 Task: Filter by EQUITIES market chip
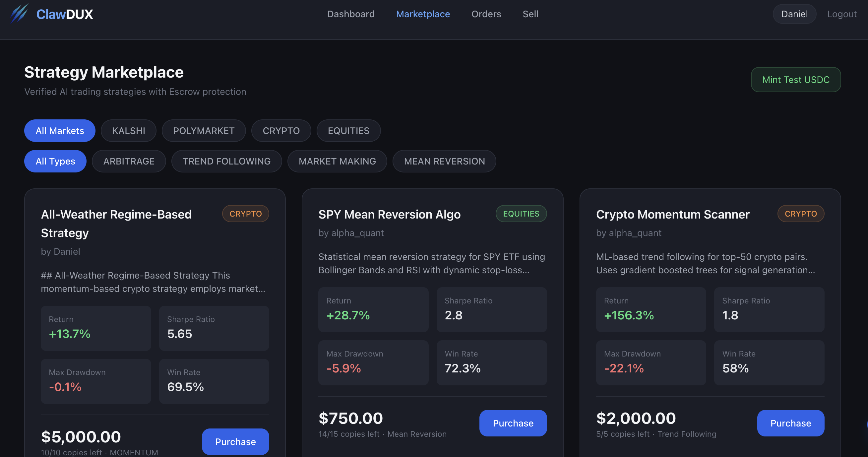coord(348,131)
